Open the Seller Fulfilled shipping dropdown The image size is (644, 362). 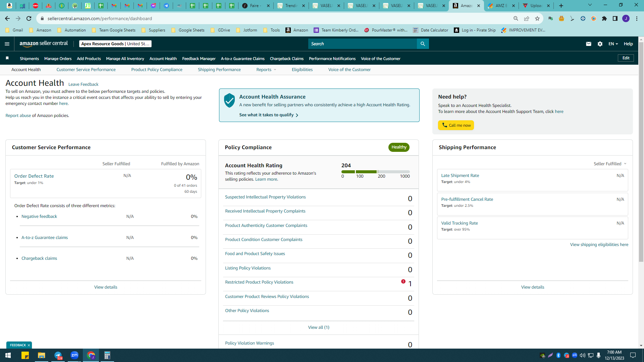click(x=610, y=164)
